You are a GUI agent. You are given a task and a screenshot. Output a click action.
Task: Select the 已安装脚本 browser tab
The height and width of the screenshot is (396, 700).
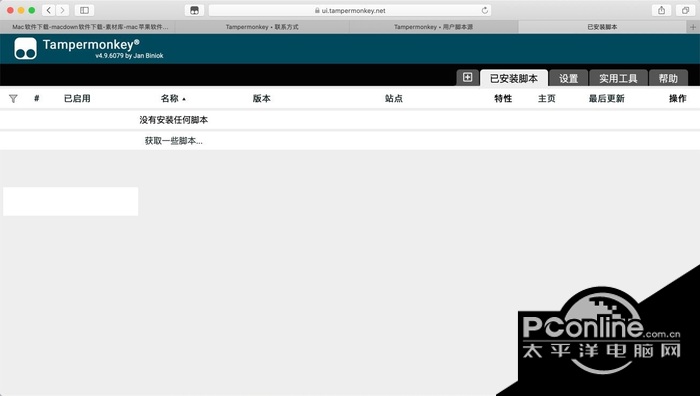pyautogui.click(x=602, y=27)
